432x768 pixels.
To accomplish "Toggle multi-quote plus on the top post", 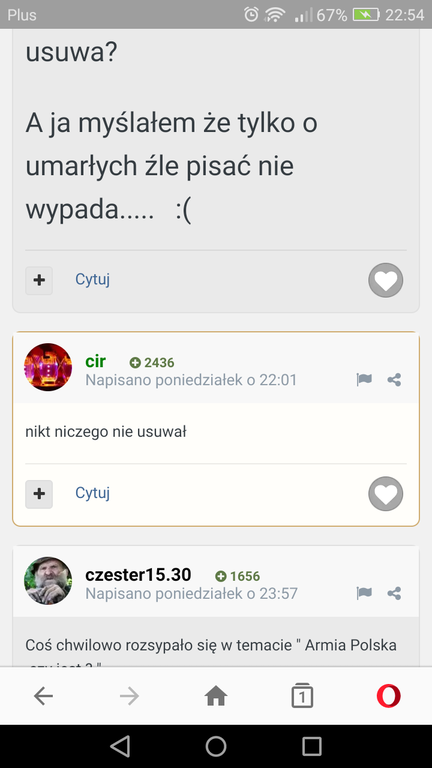I will click(x=39, y=280).
